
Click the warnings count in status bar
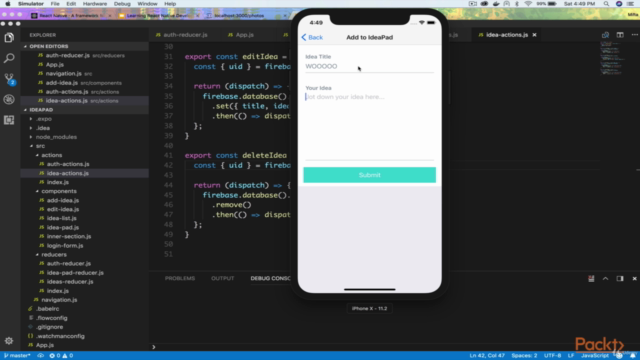coord(68,356)
